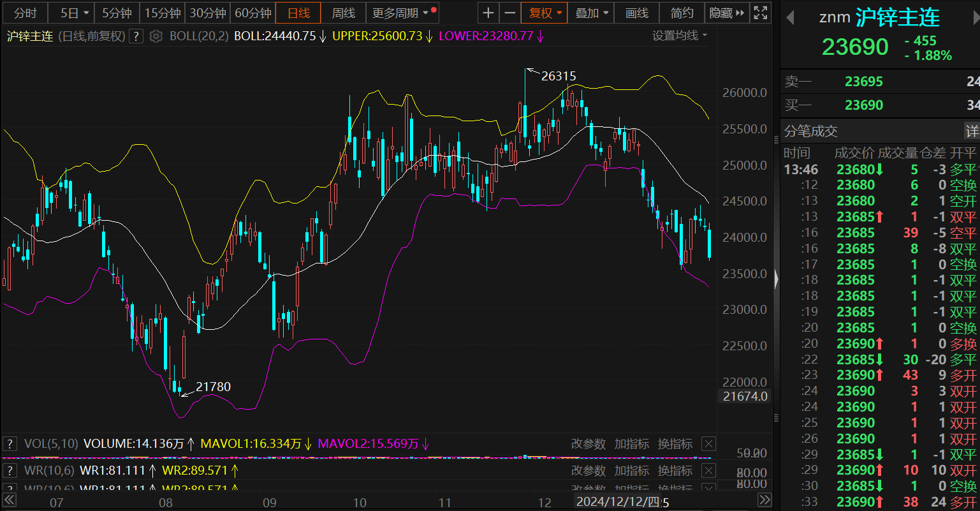
Task: Select the 15分钟 period tab
Action: [x=163, y=13]
